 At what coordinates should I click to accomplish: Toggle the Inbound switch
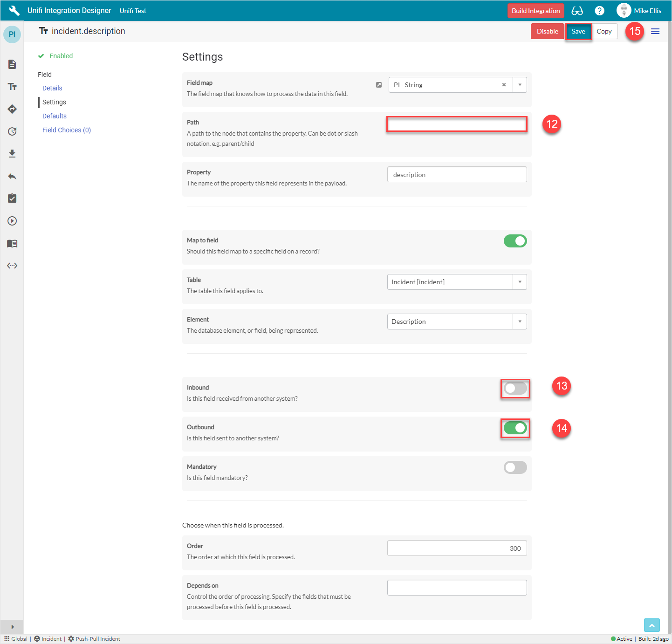pos(515,388)
